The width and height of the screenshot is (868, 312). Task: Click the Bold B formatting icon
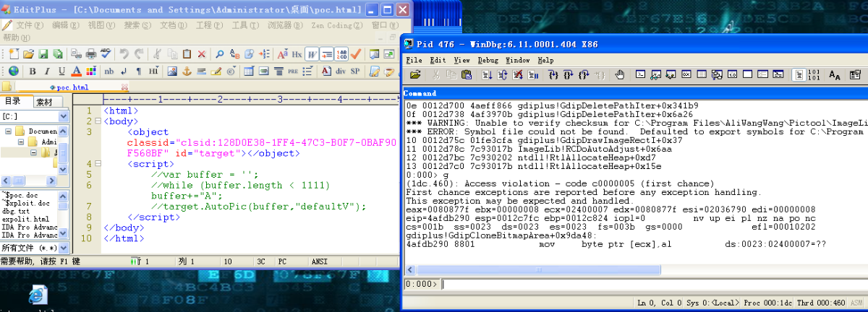click(33, 71)
